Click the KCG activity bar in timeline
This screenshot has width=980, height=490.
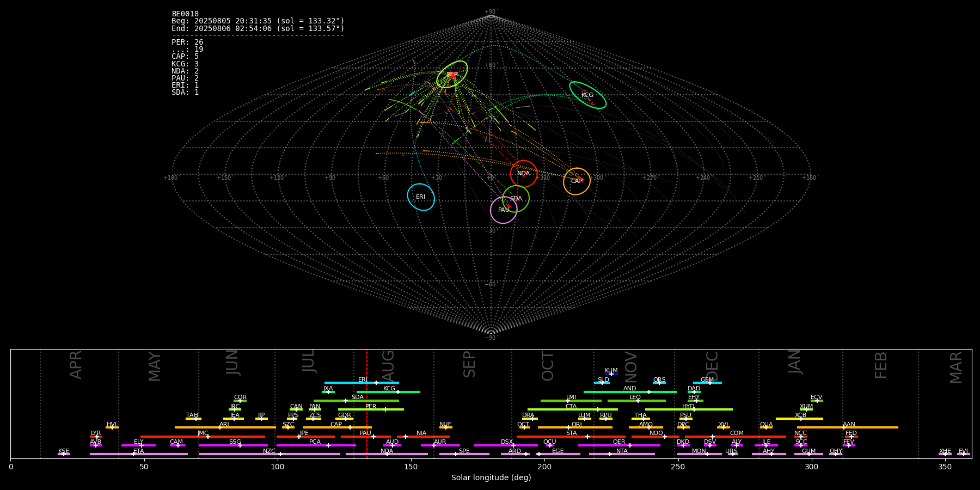388,391
